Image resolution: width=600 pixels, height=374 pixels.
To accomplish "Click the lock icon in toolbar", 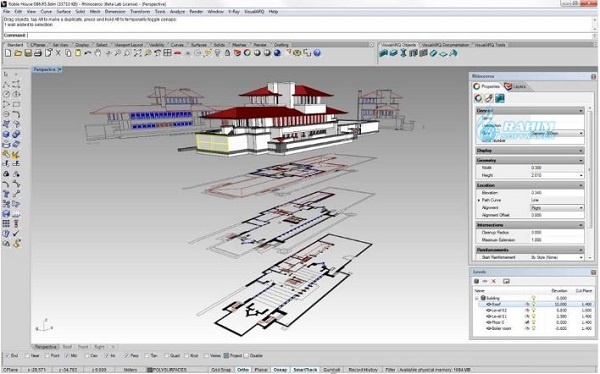I will [227, 53].
